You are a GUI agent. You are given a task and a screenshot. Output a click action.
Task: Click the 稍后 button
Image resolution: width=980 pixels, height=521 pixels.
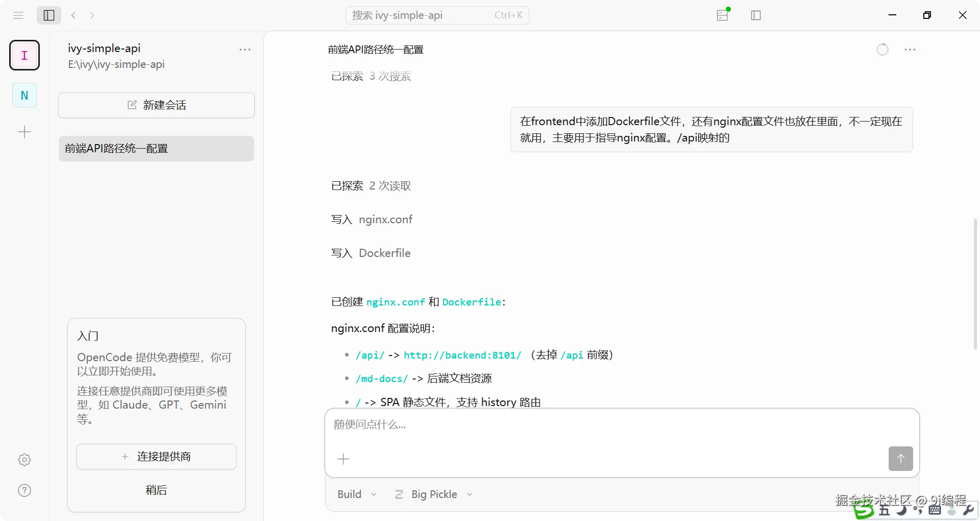[156, 490]
